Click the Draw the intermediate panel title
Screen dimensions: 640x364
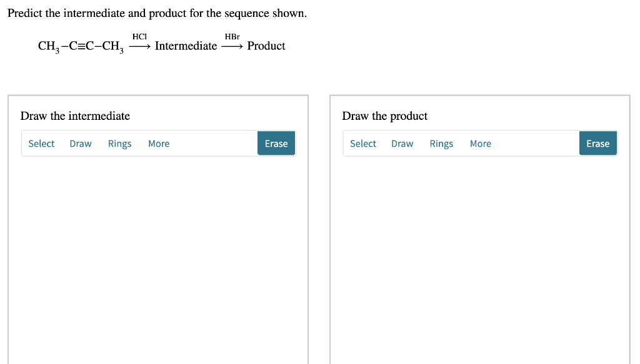[75, 116]
